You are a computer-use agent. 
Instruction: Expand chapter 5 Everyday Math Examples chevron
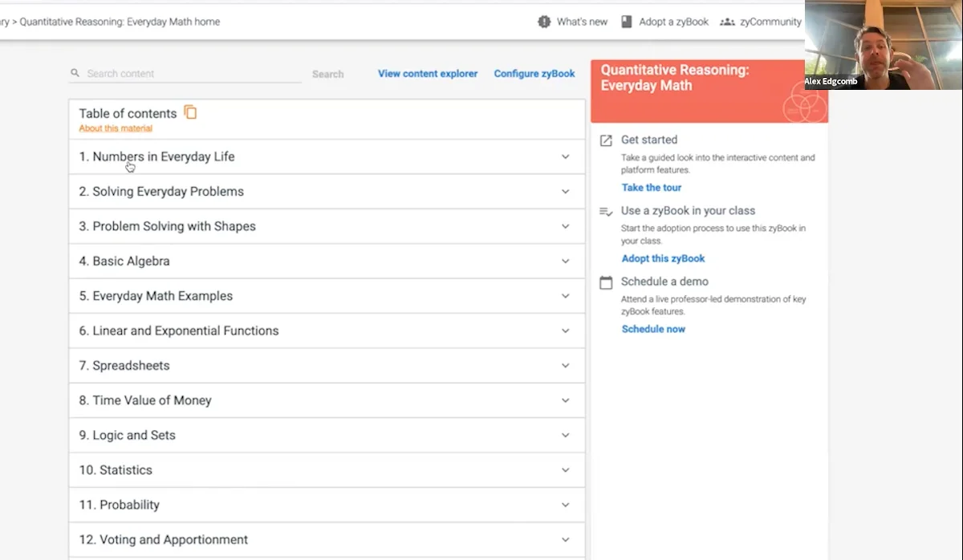565,296
